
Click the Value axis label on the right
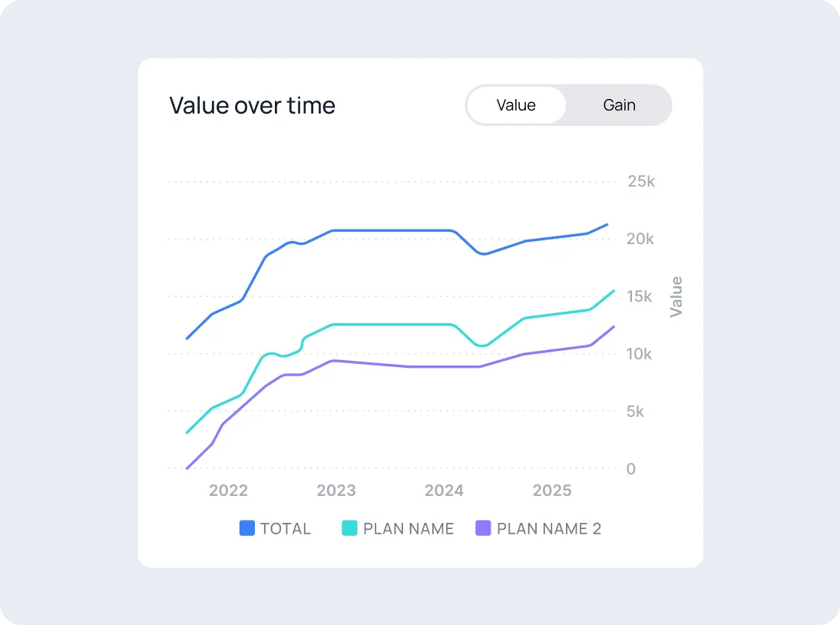click(x=676, y=296)
